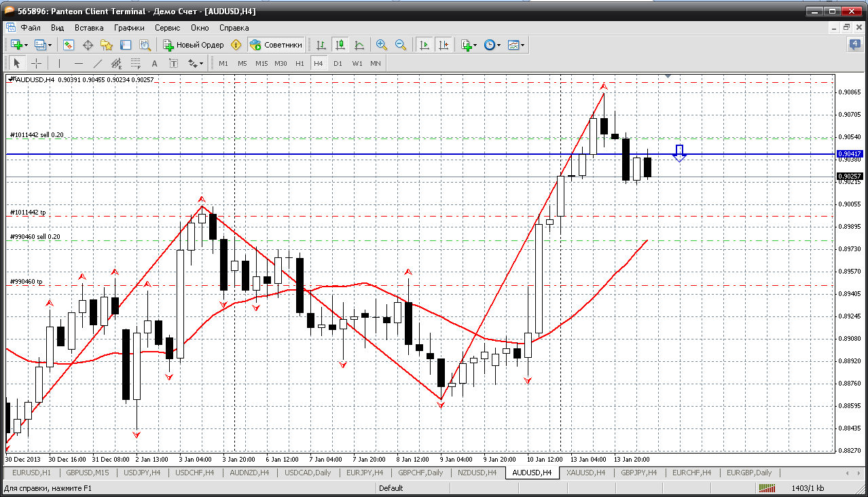Switch to the XAUUSD,H4 chart tab
This screenshot has height=497, width=868.
pyautogui.click(x=585, y=473)
